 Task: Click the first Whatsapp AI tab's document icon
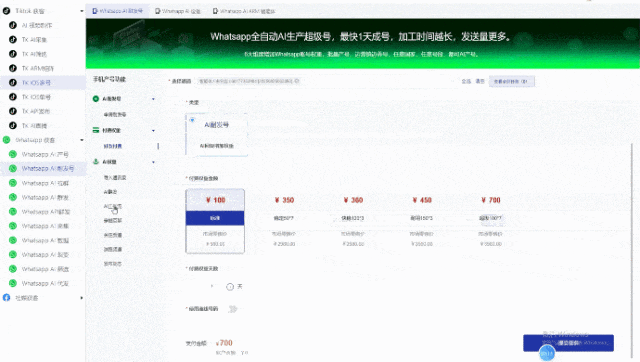point(95,11)
